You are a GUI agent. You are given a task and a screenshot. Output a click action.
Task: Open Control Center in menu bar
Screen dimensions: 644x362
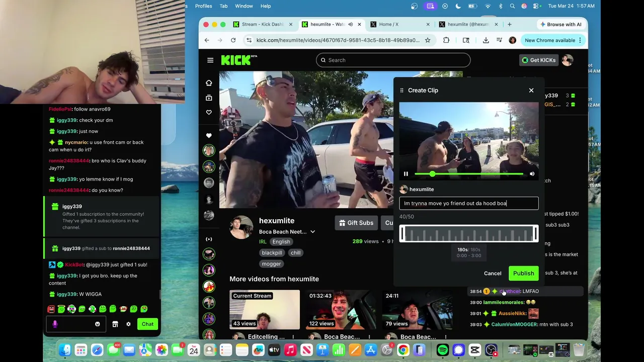[536, 6]
